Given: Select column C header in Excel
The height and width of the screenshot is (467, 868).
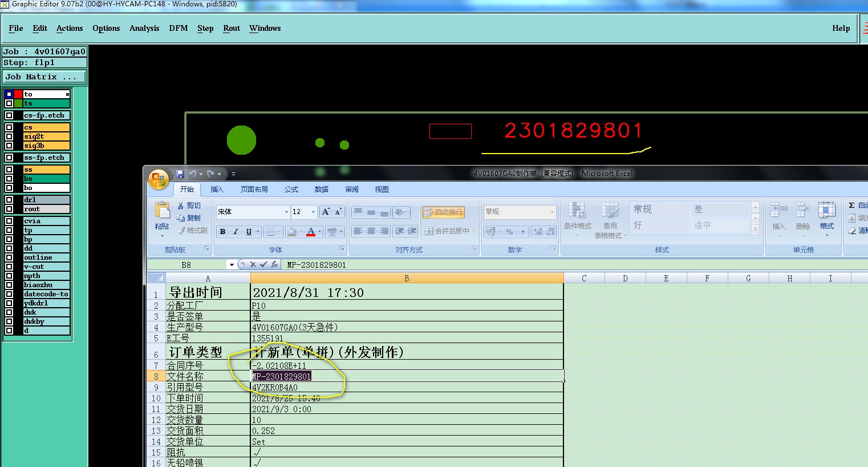Looking at the screenshot, I should (584, 278).
